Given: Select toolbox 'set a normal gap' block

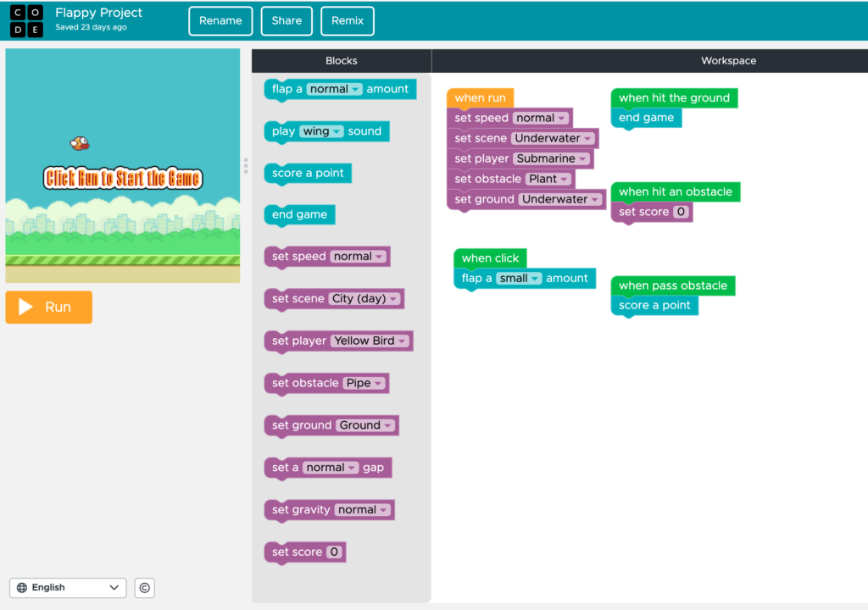Looking at the screenshot, I should 328,468.
